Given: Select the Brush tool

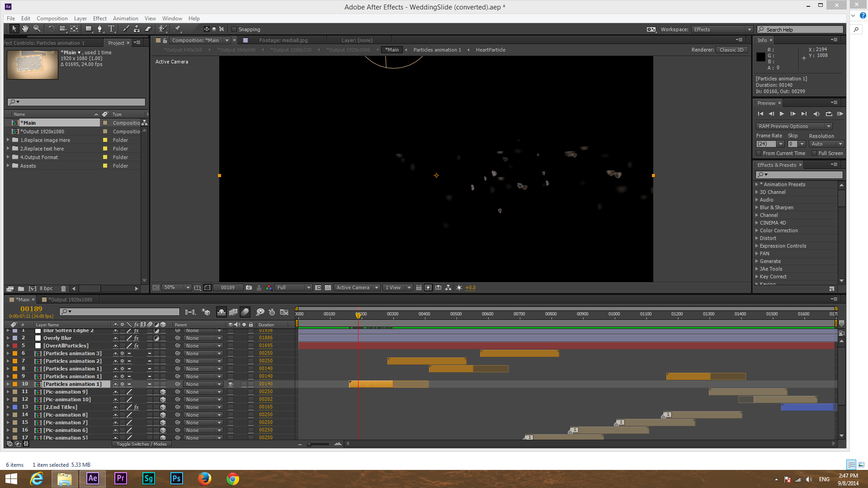Looking at the screenshot, I should tap(126, 29).
